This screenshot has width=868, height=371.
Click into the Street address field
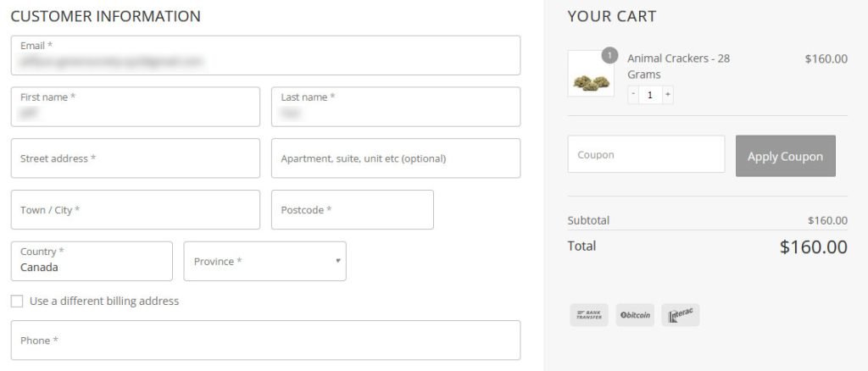pos(136,158)
